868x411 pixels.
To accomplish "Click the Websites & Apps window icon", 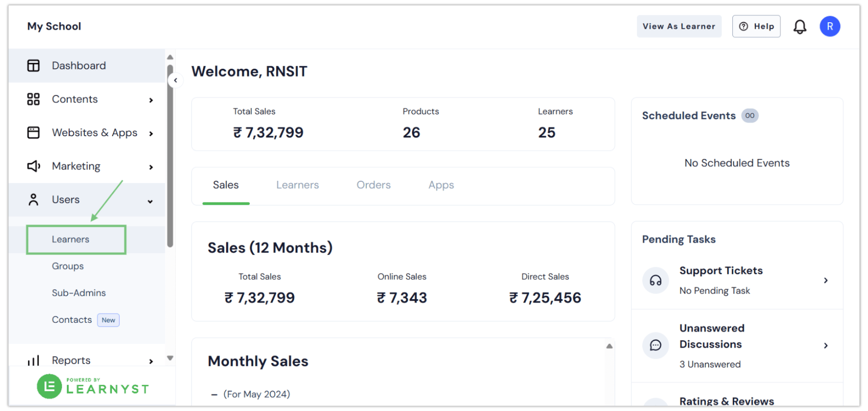I will pos(33,133).
